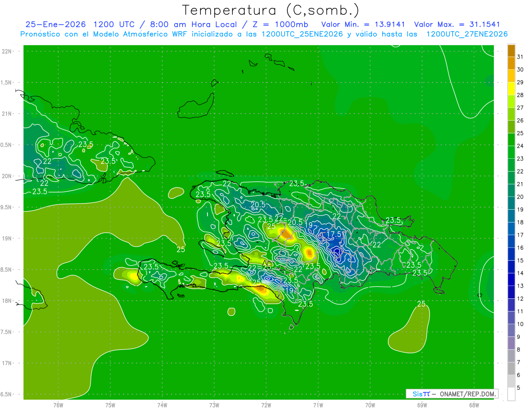The height and width of the screenshot is (411, 532).
Task: Click the green legend swatch between 23 and 24
Action: (x=511, y=152)
